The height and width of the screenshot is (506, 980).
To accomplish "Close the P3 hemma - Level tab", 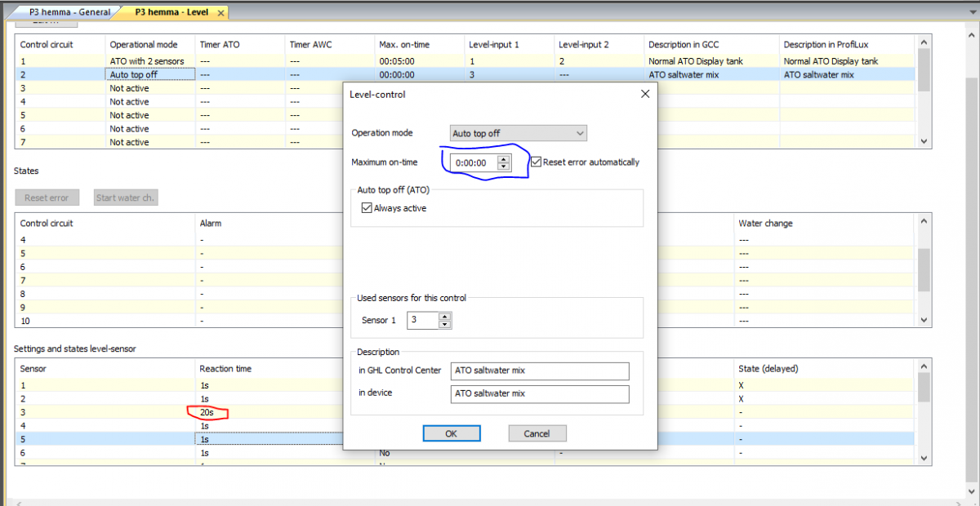I will [x=220, y=12].
